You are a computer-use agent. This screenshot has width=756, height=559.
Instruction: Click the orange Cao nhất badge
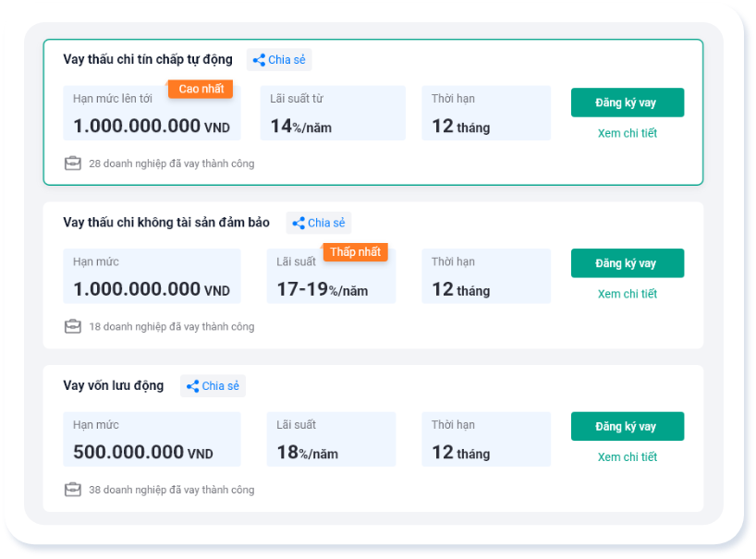pyautogui.click(x=201, y=89)
